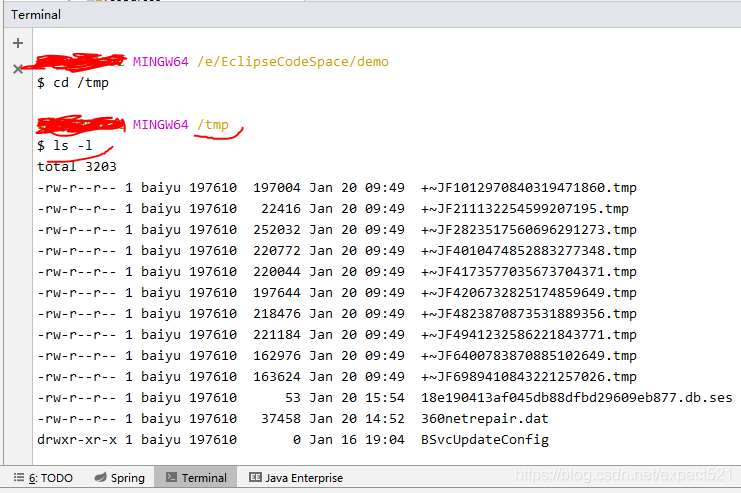Click file size value 197004

(277, 188)
